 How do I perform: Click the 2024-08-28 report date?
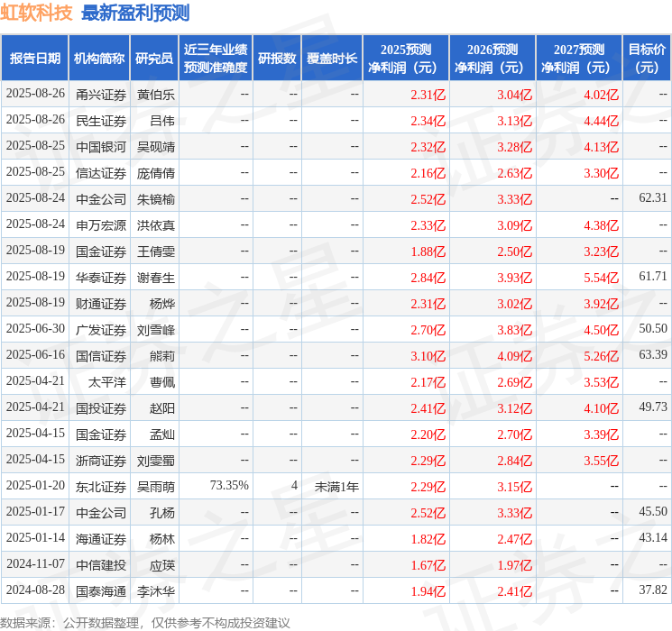point(35,590)
